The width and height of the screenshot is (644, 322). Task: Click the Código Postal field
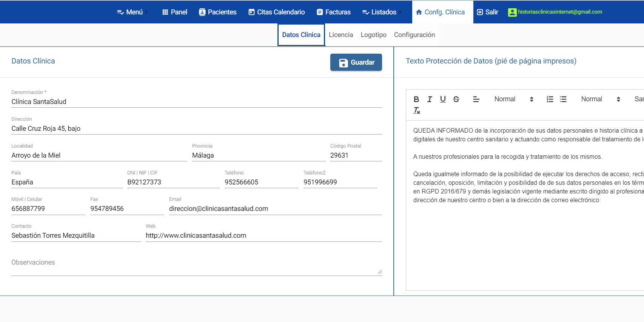356,155
